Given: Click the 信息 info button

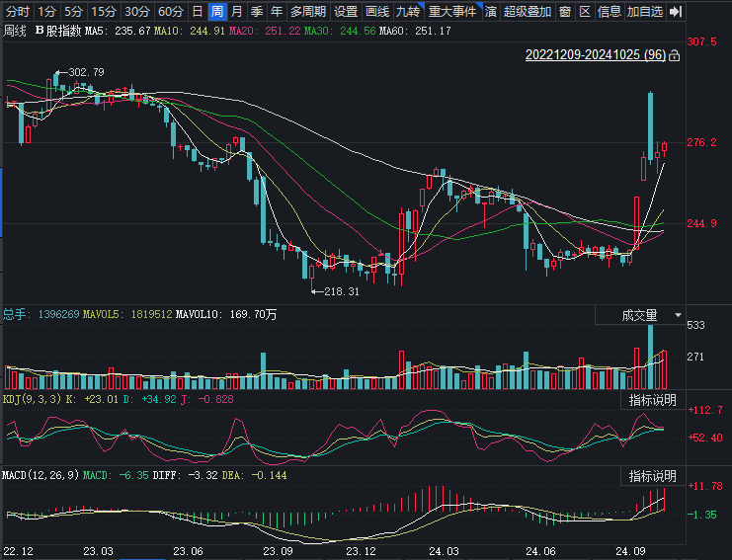Looking at the screenshot, I should coord(610,12).
